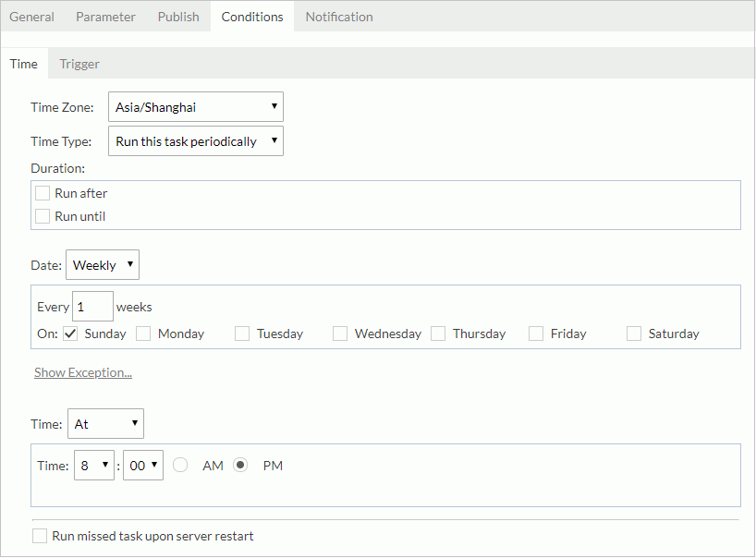Enable the Run after checkbox
The image size is (756, 558).
click(43, 193)
